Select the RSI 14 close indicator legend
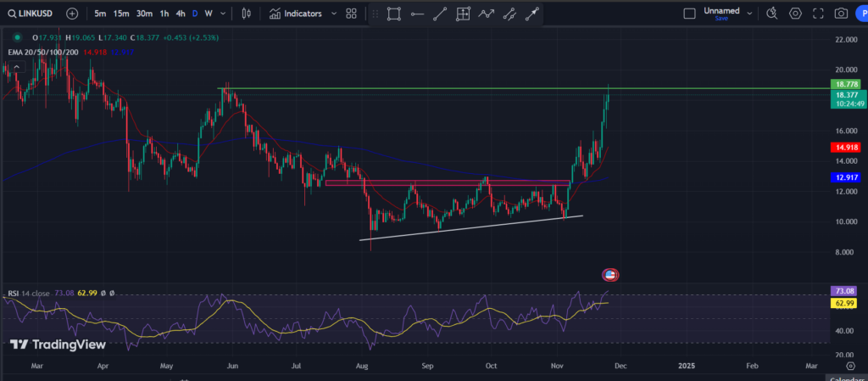 coord(28,293)
